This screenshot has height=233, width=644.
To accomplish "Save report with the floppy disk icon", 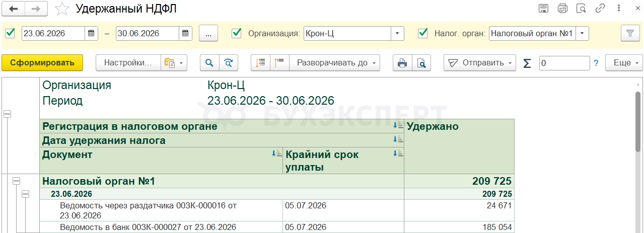I will click(543, 8).
